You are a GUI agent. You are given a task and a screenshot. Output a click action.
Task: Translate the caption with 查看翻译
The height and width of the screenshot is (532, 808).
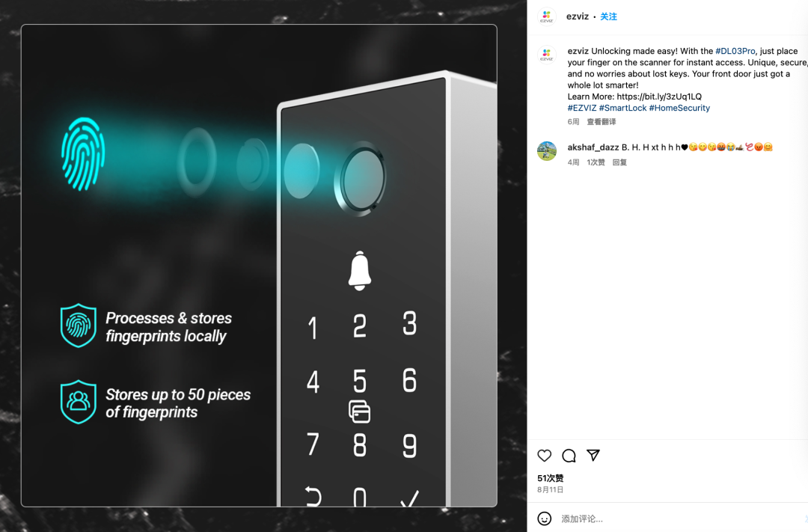coord(602,122)
